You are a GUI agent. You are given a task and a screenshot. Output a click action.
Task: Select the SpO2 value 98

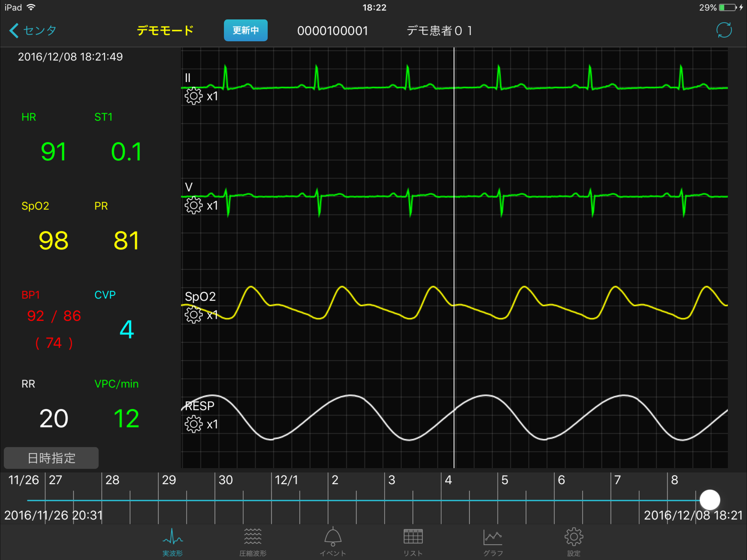click(x=53, y=241)
